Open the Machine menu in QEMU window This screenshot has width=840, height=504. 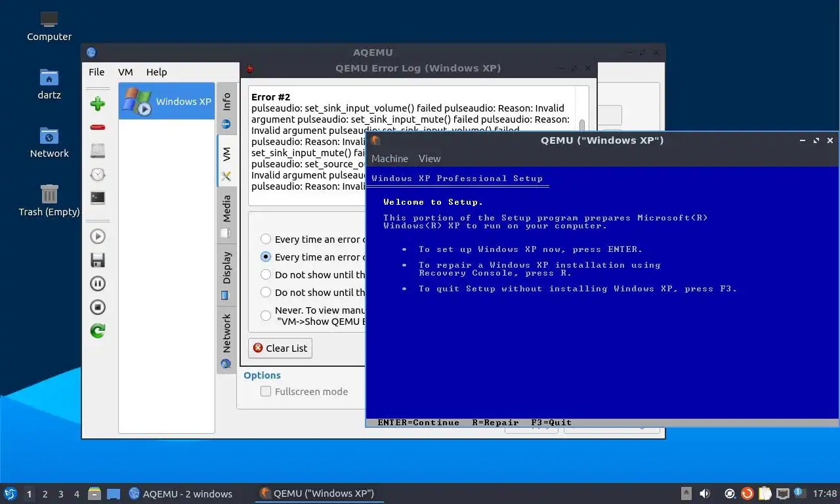tap(390, 158)
